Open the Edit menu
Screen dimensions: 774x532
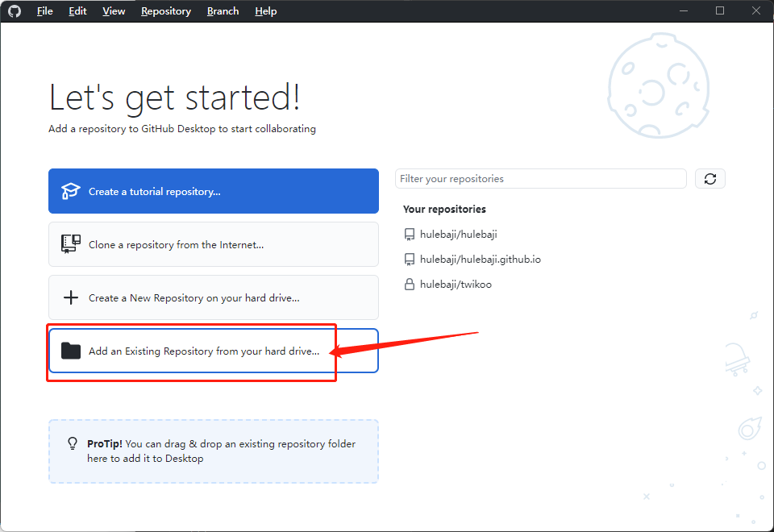point(77,10)
